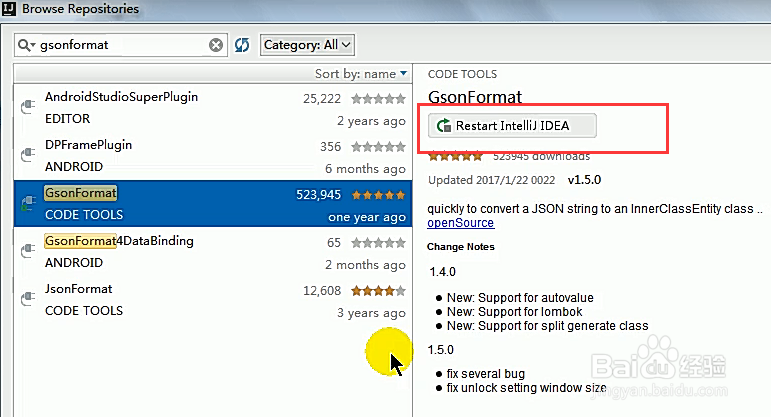The image size is (771, 417).
Task: Click the v1.5.0 version label
Action: pyautogui.click(x=584, y=180)
